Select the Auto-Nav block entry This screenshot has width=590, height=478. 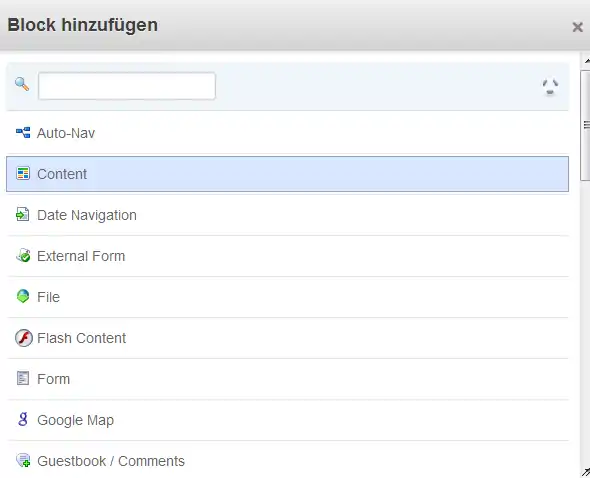(x=287, y=133)
